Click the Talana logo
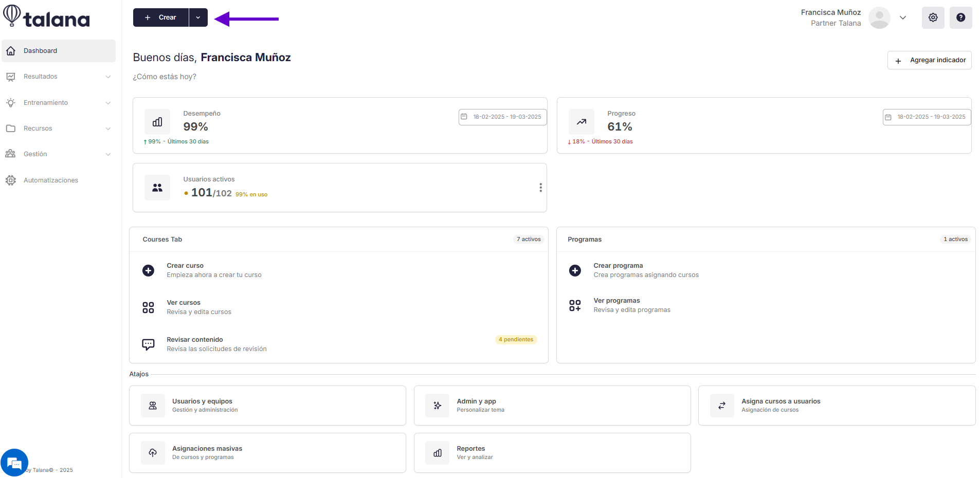 click(x=46, y=16)
